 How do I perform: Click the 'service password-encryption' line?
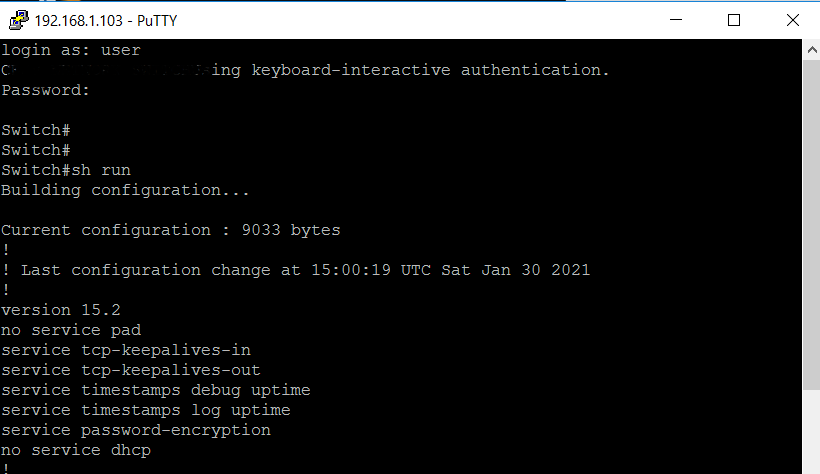pyautogui.click(x=135, y=430)
